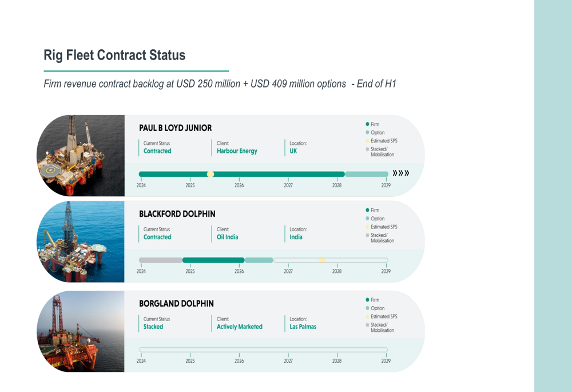The image size is (572, 392).
Task: Click the Borgland Dolphin rig photo
Action: tap(81, 331)
